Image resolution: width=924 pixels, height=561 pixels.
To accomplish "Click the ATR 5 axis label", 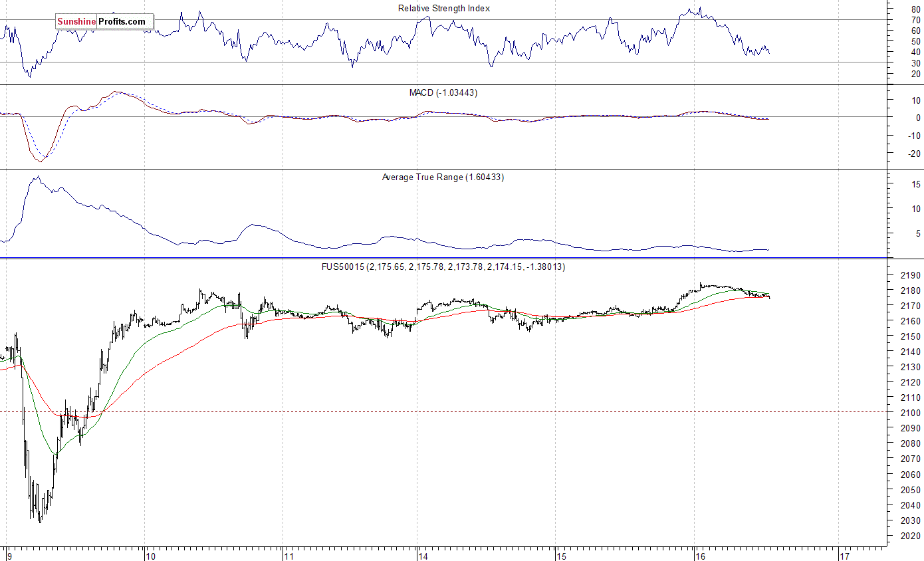I will coord(918,233).
